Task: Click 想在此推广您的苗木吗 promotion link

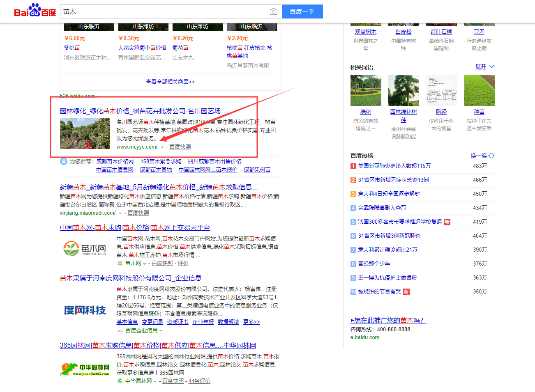Action: pos(389,320)
